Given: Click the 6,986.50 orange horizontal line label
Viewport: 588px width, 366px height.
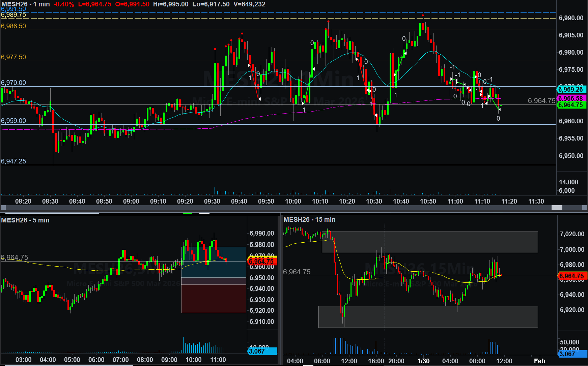Looking at the screenshot, I should click(x=13, y=26).
